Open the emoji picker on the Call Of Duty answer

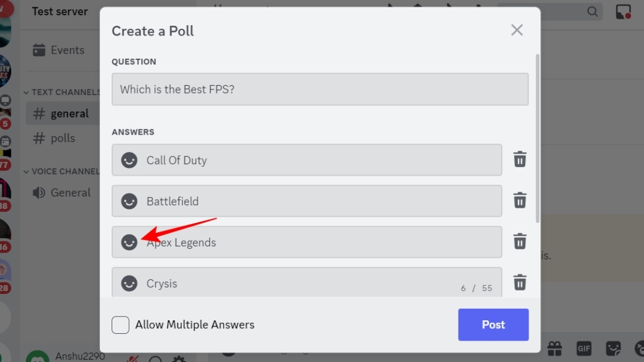[129, 160]
